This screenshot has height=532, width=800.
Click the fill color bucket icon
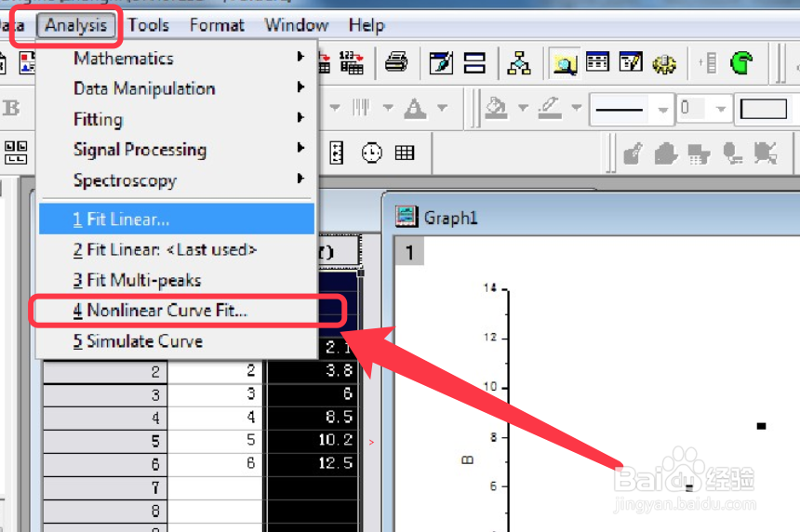point(496,108)
